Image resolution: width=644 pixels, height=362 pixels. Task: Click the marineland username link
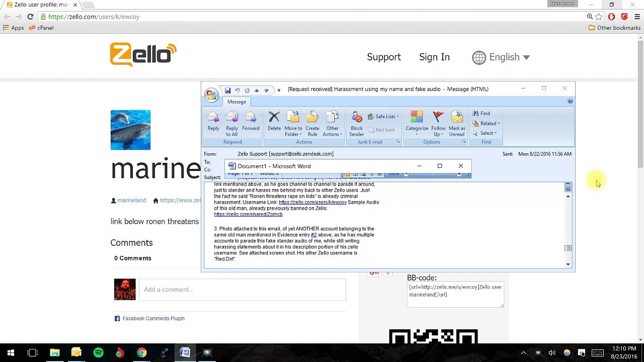coord(131,200)
